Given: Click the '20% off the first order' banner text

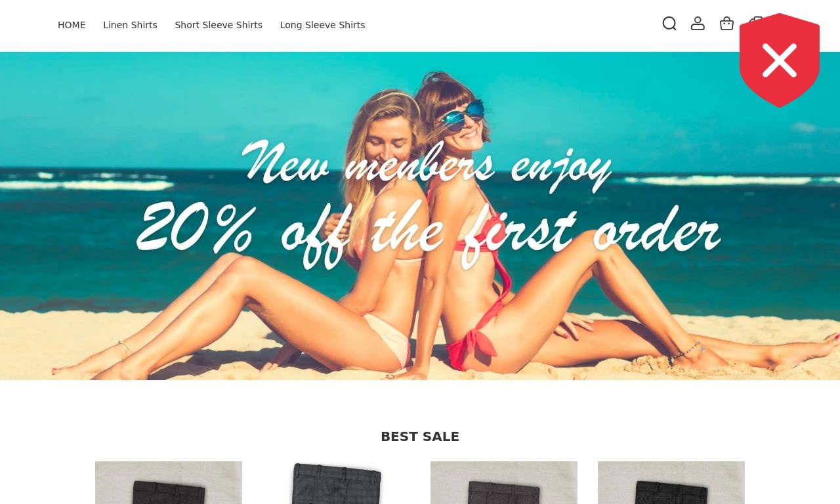Looking at the screenshot, I should click(x=429, y=230).
